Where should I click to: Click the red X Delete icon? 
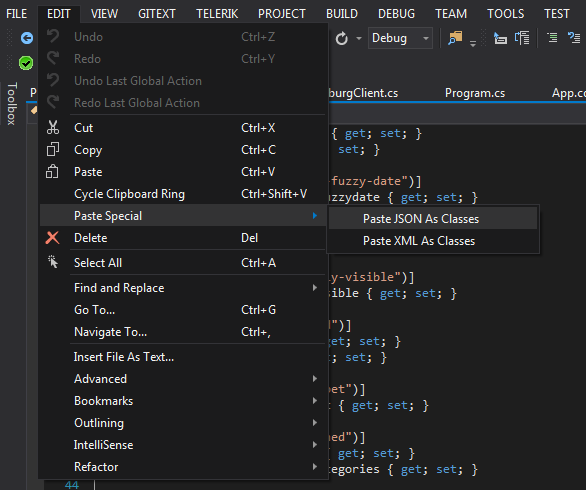[x=52, y=237]
